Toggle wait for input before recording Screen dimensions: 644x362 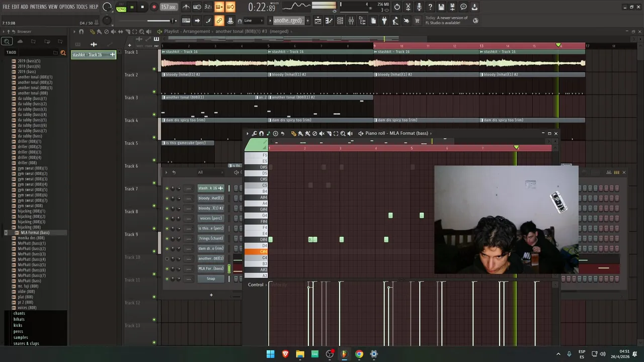pyautogui.click(x=197, y=7)
